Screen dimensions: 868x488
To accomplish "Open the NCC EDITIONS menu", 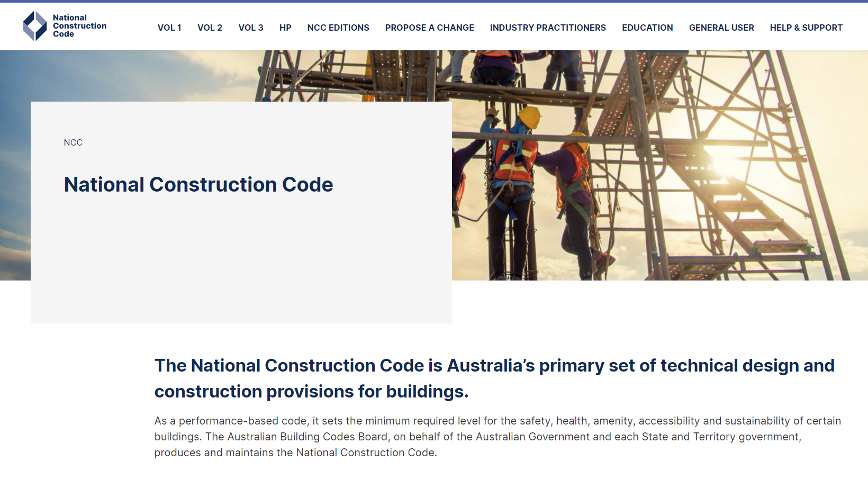I will pos(338,28).
